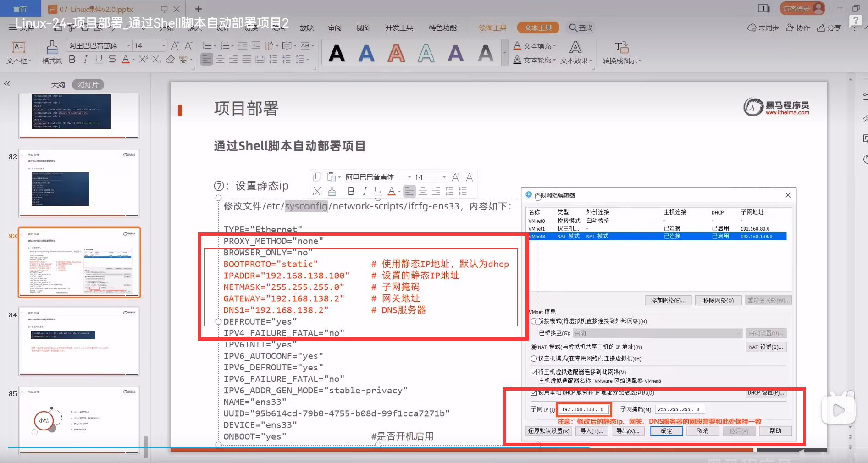Decrease font size with ribbon A- icon
The height and width of the screenshot is (463, 868).
point(188,46)
